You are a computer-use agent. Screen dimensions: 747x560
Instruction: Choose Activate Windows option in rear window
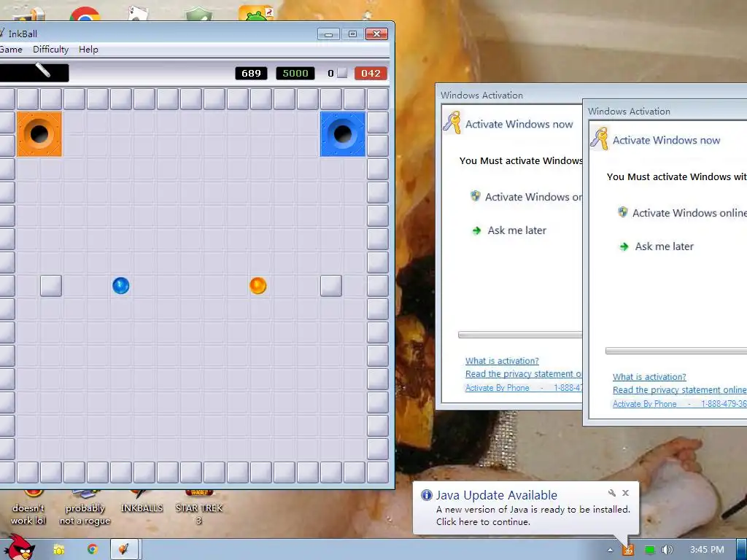click(x=533, y=197)
